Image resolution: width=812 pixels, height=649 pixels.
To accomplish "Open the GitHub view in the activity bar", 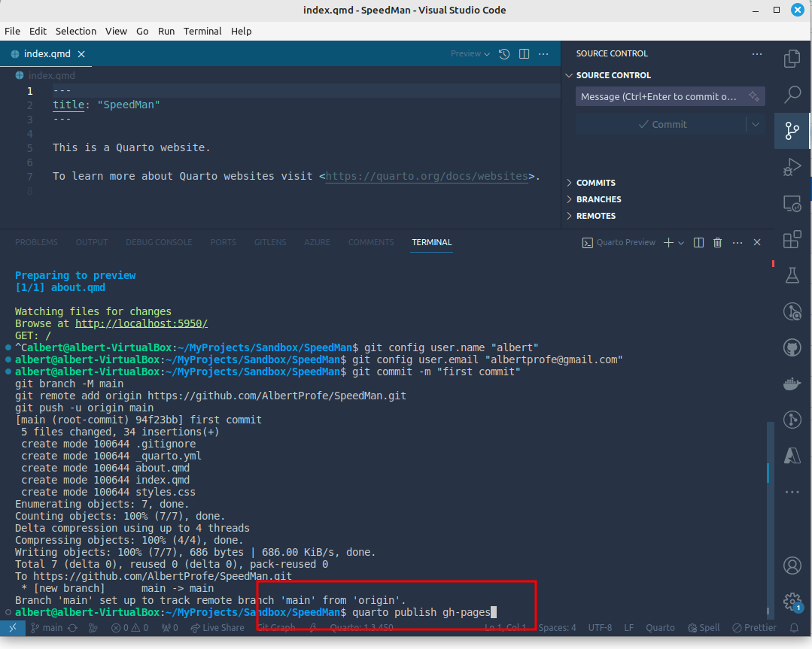I will point(792,347).
